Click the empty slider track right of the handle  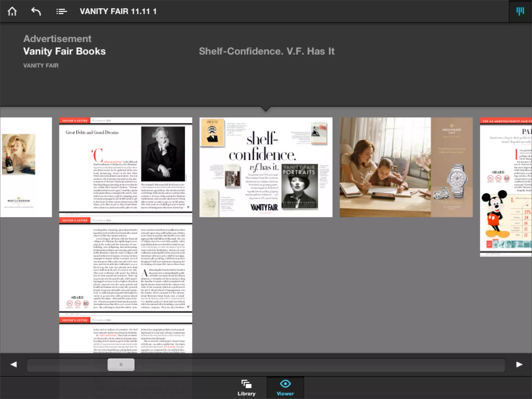pos(312,364)
